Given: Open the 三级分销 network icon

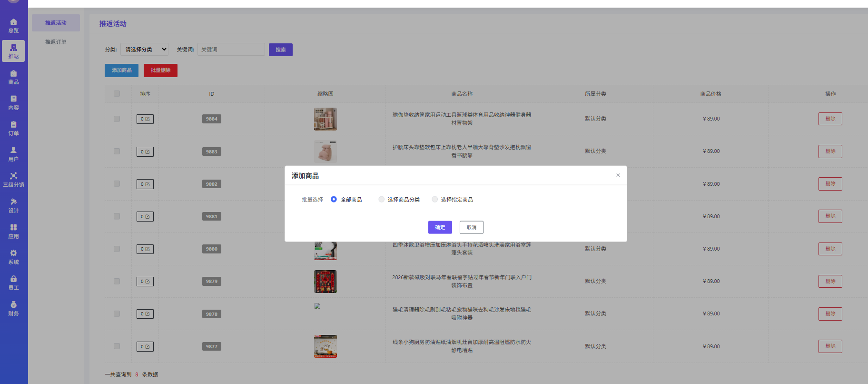Looking at the screenshot, I should (x=13, y=176).
